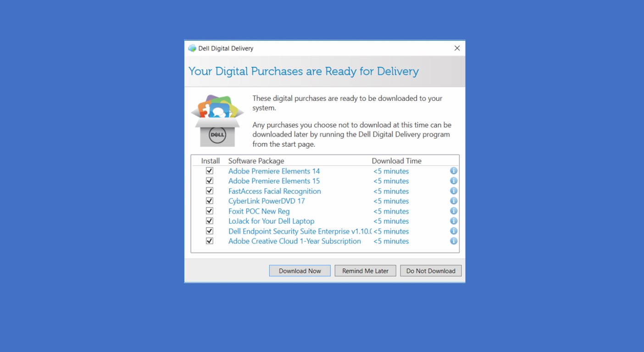
Task: Open Adobe Premiere Elements 15 package link
Action: pyautogui.click(x=274, y=181)
